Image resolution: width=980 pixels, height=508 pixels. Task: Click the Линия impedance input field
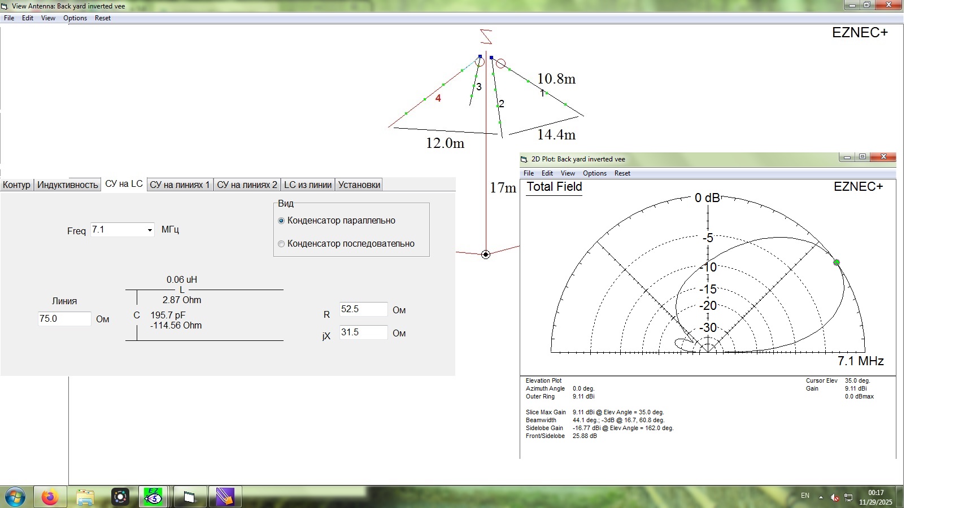[x=64, y=319]
